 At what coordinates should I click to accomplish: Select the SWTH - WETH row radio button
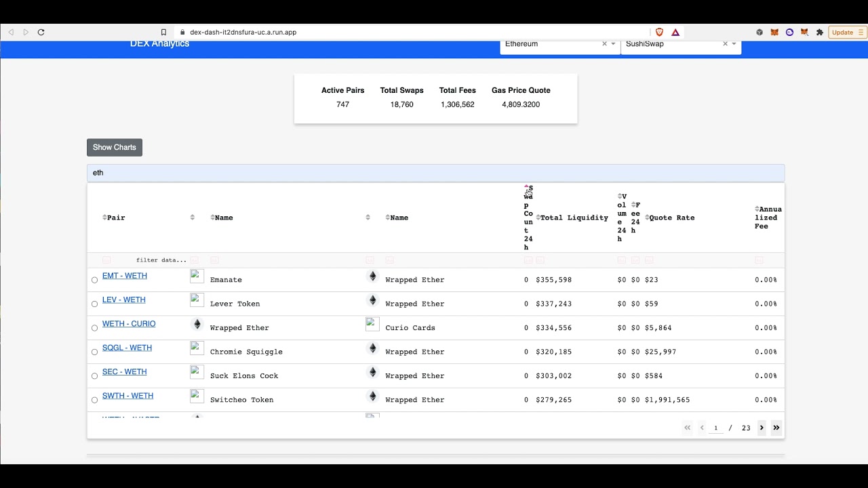tap(94, 401)
